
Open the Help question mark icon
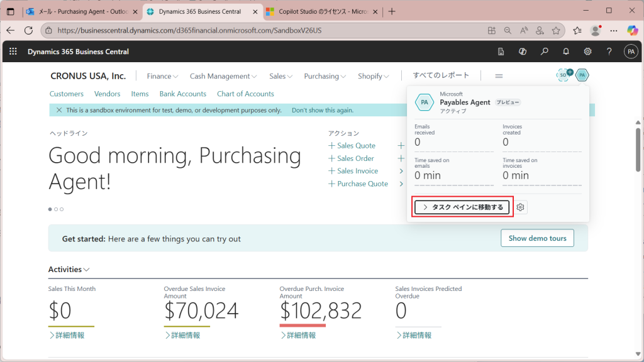pos(609,52)
